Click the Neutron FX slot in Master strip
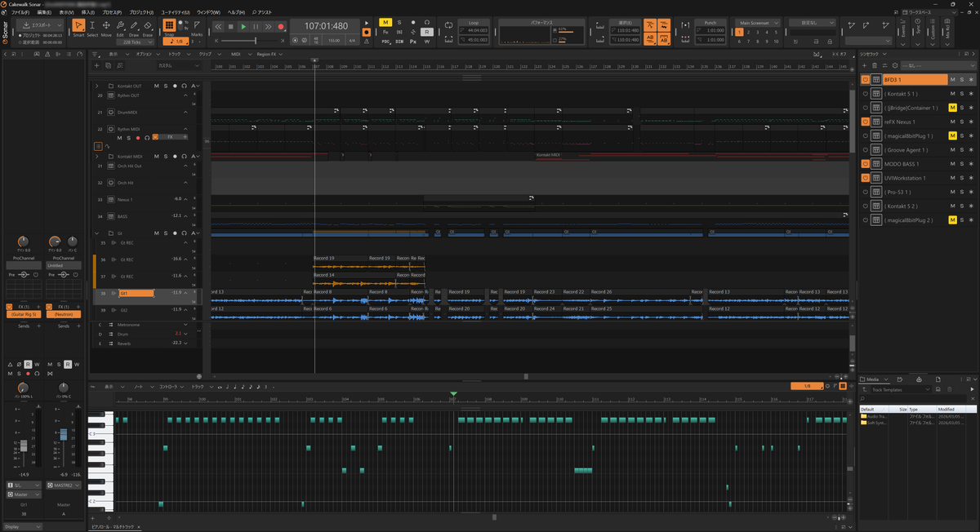The width and height of the screenshot is (980, 532). coord(63,313)
